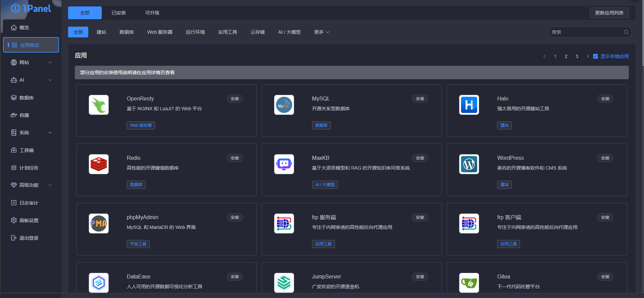644x298 pixels.
Task: Click the page vertical scrollbar
Action: (x=643, y=34)
